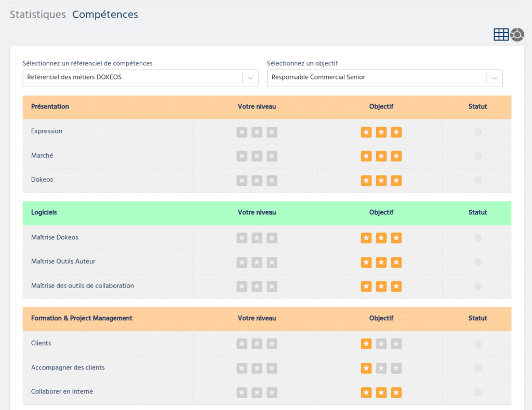The height and width of the screenshot is (410, 532).
Task: Open the Responsable Commercial Senior objective dropdown
Action: point(385,78)
